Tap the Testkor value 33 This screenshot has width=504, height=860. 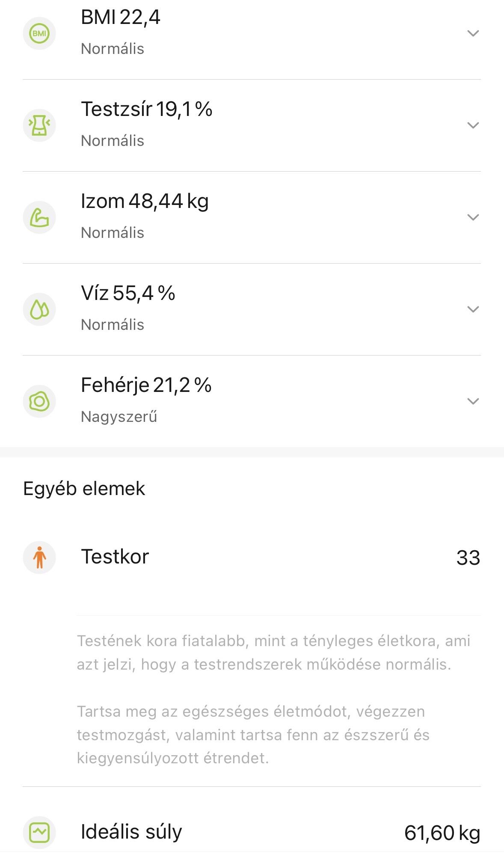468,558
